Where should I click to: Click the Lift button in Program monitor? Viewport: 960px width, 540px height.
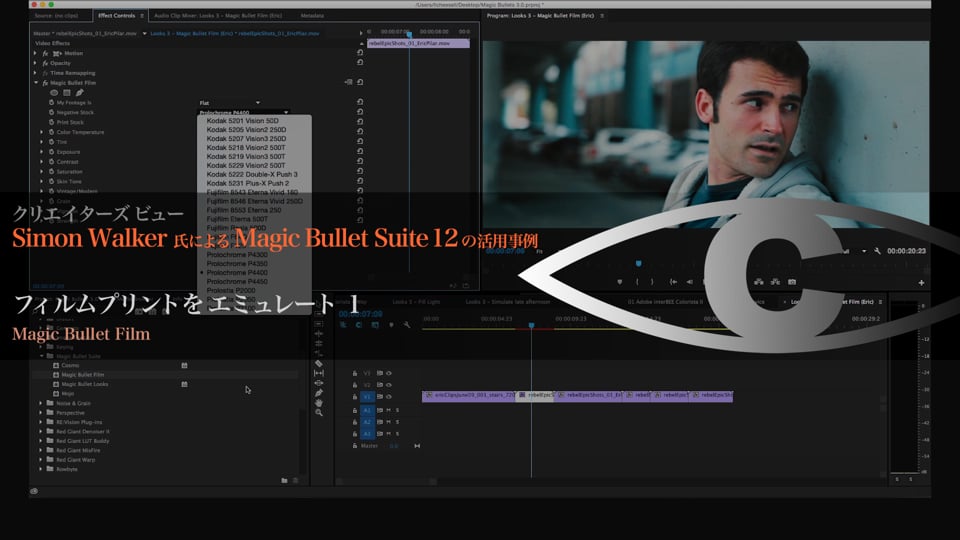759,282
